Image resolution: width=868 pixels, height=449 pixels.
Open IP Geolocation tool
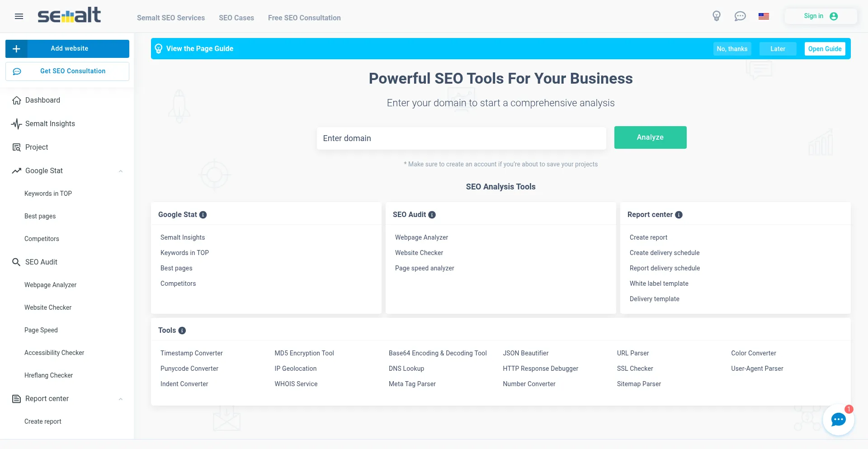tap(296, 369)
